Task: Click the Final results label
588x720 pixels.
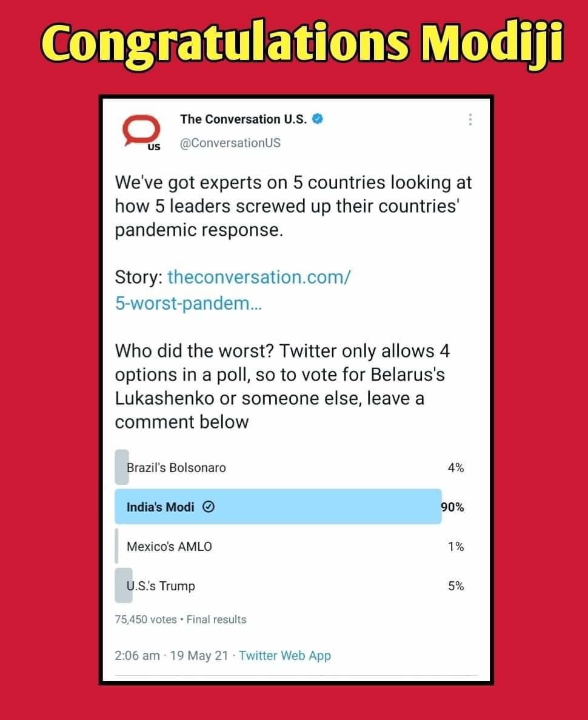Action: [x=216, y=619]
